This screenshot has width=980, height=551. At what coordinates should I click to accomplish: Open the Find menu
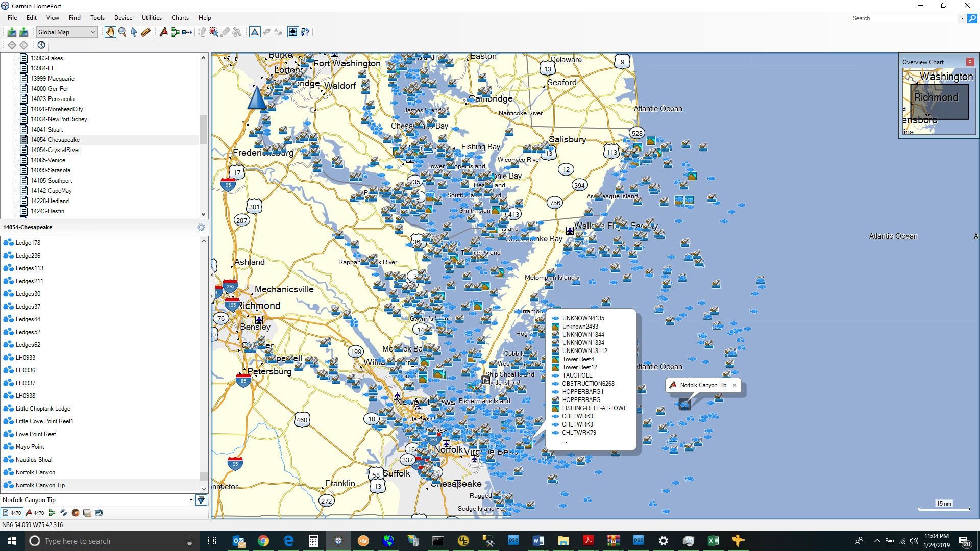coord(75,18)
